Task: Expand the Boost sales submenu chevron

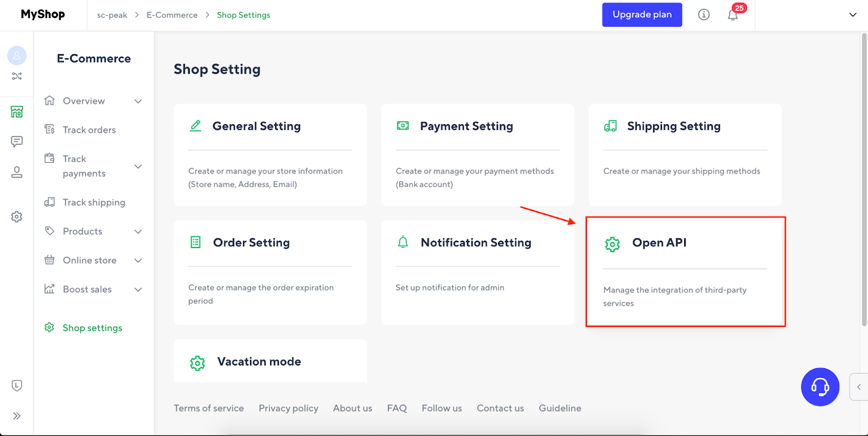Action: pos(138,290)
